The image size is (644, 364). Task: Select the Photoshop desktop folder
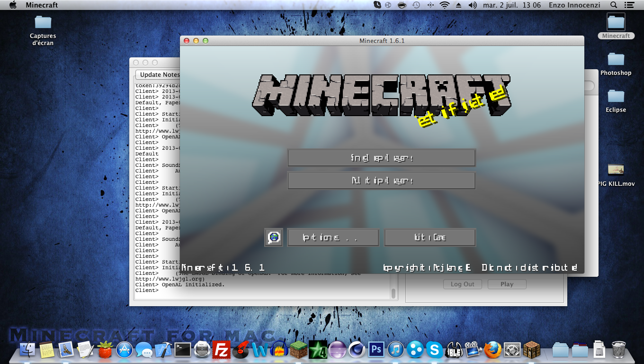pos(616,64)
